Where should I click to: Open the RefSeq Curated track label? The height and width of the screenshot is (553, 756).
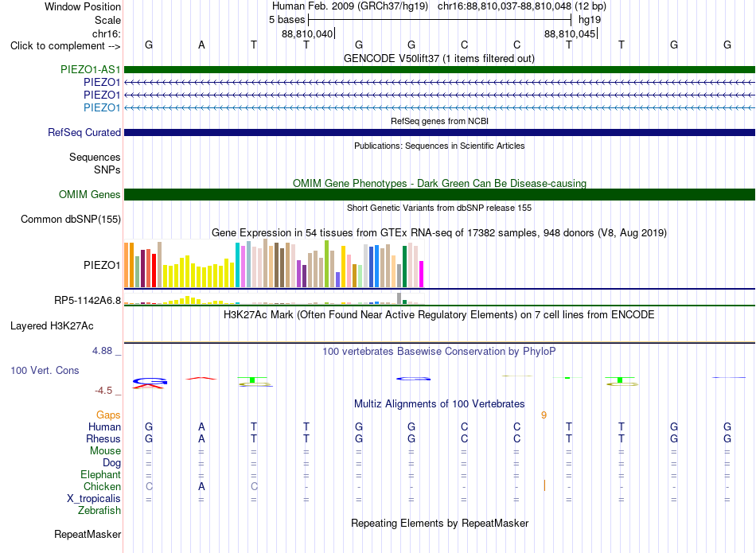84,132
